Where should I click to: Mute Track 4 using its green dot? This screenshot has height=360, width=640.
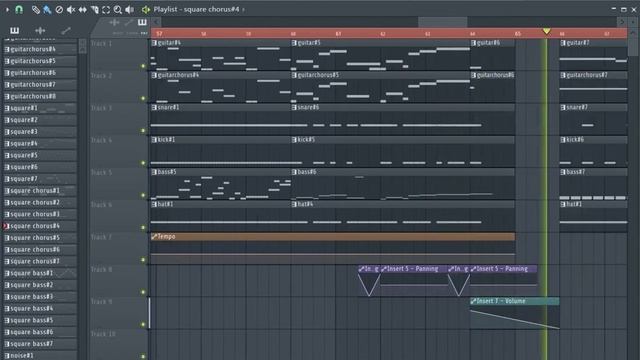[x=143, y=163]
